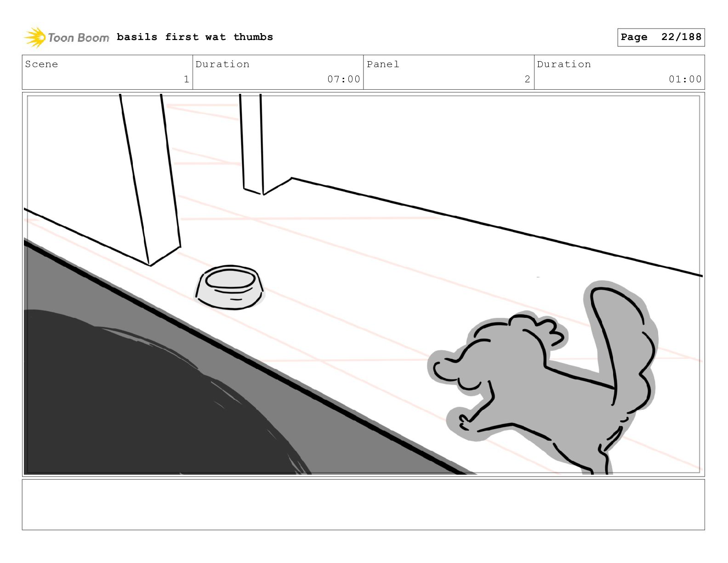Click the panel duration 01:00 value

point(685,79)
